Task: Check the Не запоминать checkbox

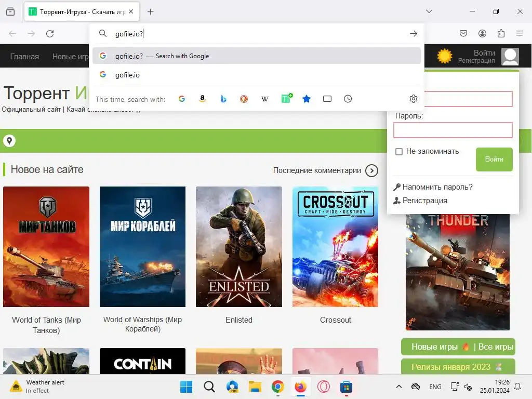Action: pos(399,151)
